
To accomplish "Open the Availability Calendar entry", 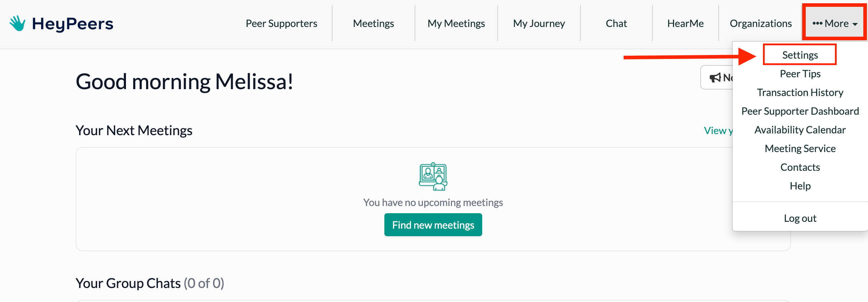I will pyautogui.click(x=800, y=130).
